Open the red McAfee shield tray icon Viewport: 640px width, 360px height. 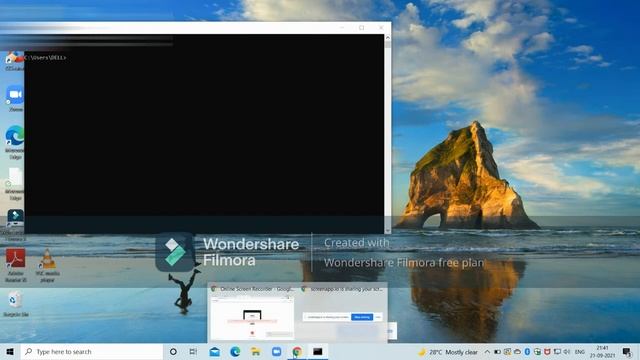tap(547, 352)
